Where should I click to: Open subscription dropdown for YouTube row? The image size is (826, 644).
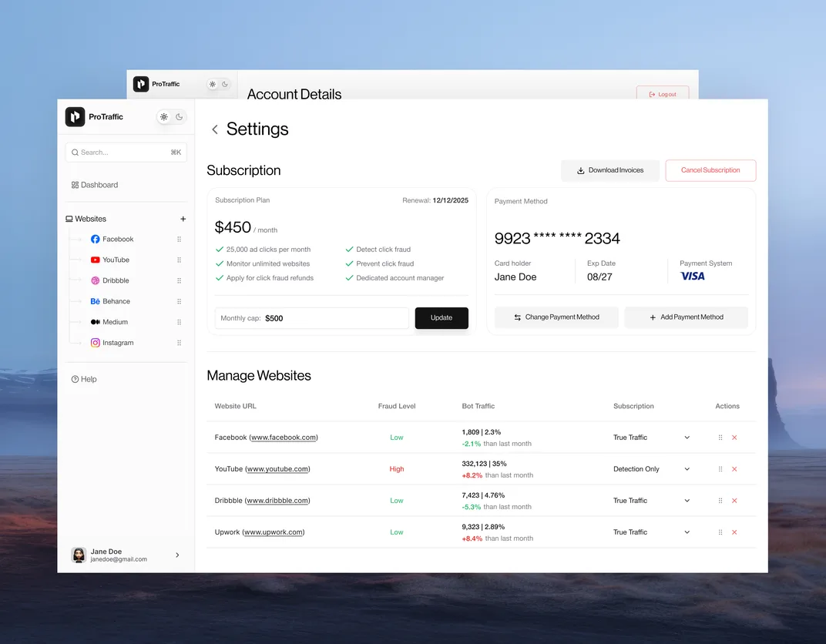(687, 469)
